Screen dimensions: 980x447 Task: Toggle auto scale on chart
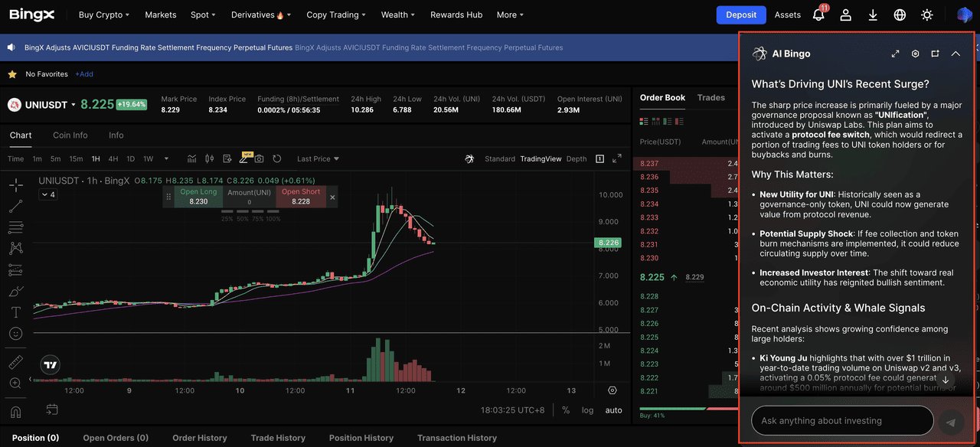613,409
